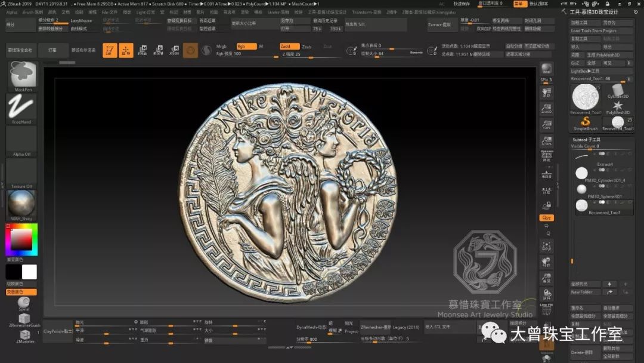Select the ZRemesherGuide brush
644x363 pixels.
tap(24, 320)
